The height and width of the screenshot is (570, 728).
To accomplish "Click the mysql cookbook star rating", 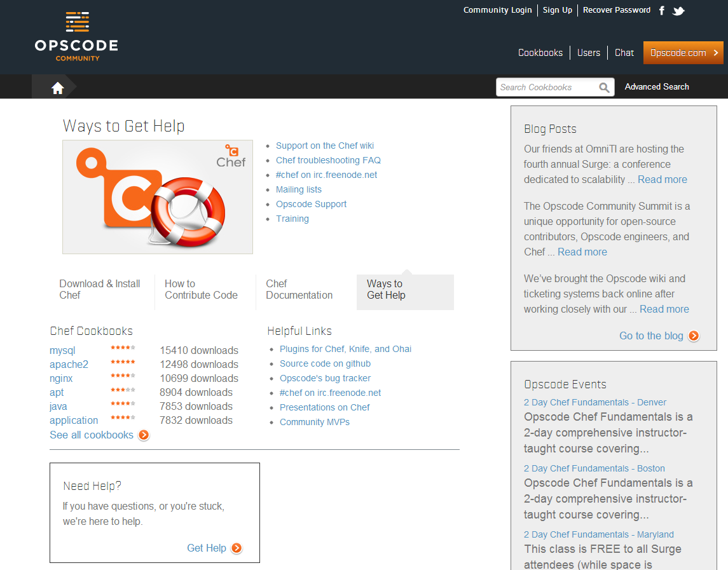I will (x=123, y=348).
